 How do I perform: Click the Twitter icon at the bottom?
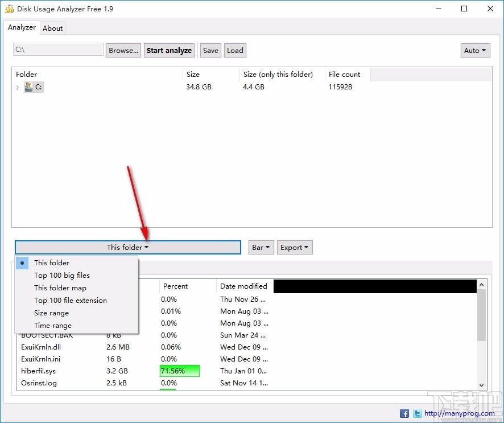[417, 413]
